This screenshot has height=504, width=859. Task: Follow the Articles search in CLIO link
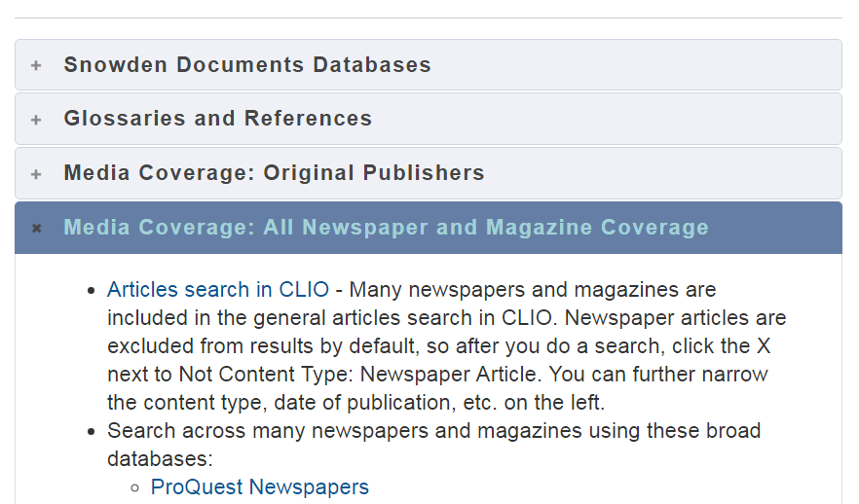218,290
